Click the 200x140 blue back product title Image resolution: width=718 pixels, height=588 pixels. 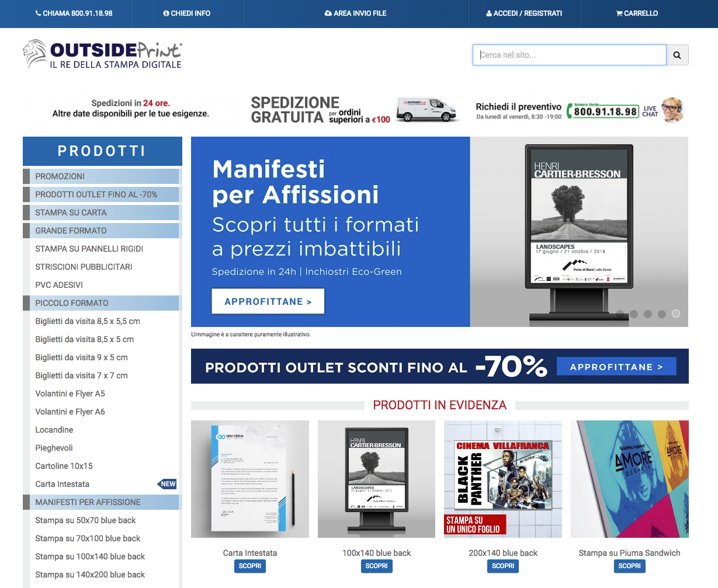click(x=503, y=553)
